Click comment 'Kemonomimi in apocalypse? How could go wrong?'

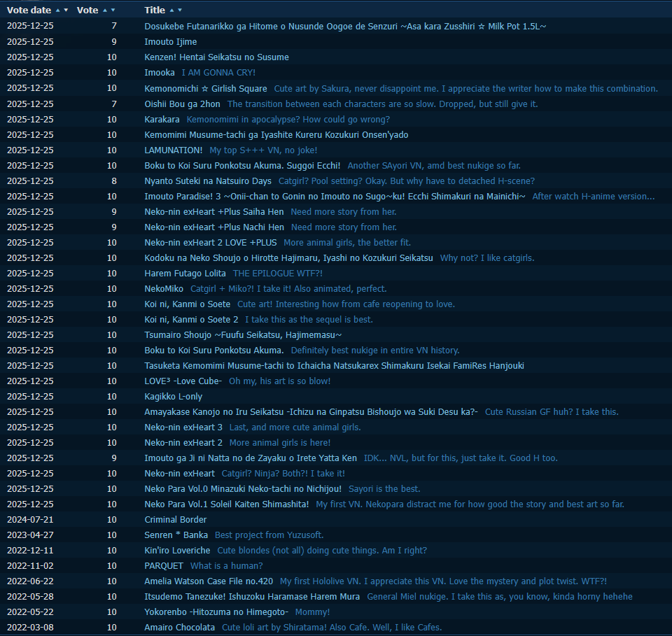(x=288, y=119)
